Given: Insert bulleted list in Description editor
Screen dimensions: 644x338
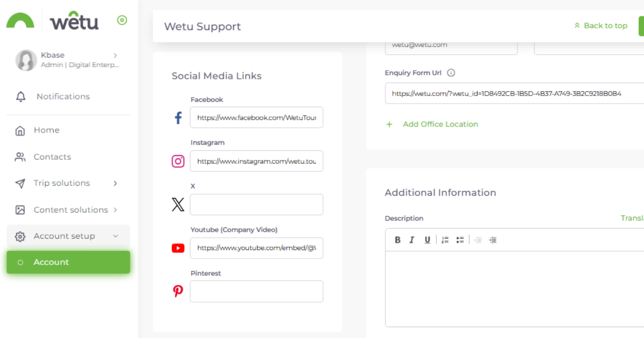Looking at the screenshot, I should click(460, 240).
